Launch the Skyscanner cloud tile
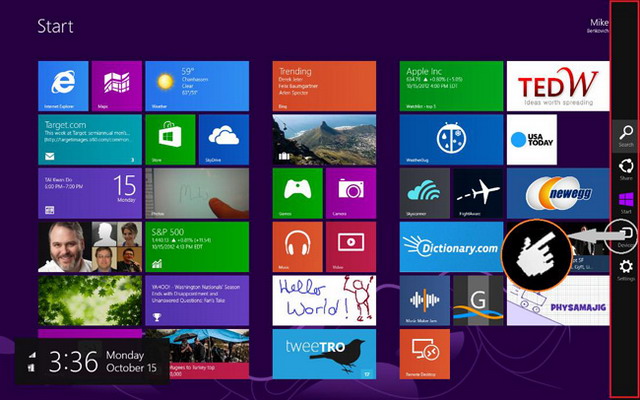The image size is (640, 400). pyautogui.click(x=425, y=193)
